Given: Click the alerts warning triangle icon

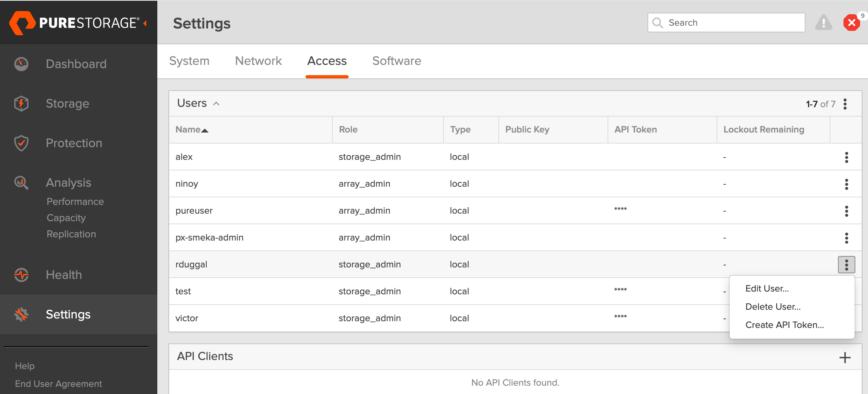Looking at the screenshot, I should click(x=823, y=23).
